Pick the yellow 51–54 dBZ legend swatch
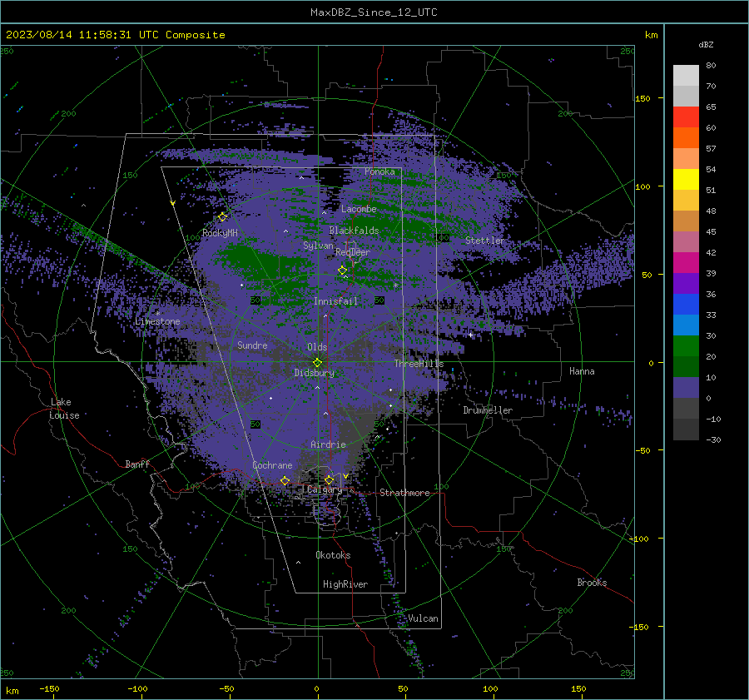 point(686,180)
